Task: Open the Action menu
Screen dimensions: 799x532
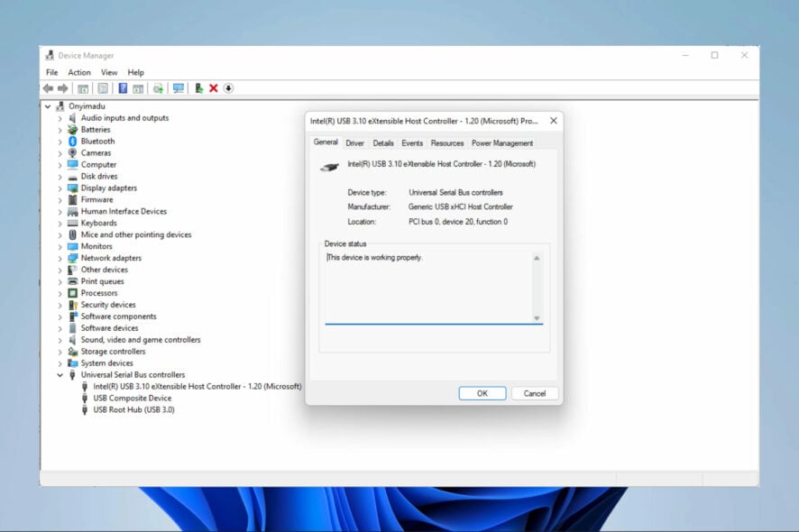Action: [x=79, y=72]
